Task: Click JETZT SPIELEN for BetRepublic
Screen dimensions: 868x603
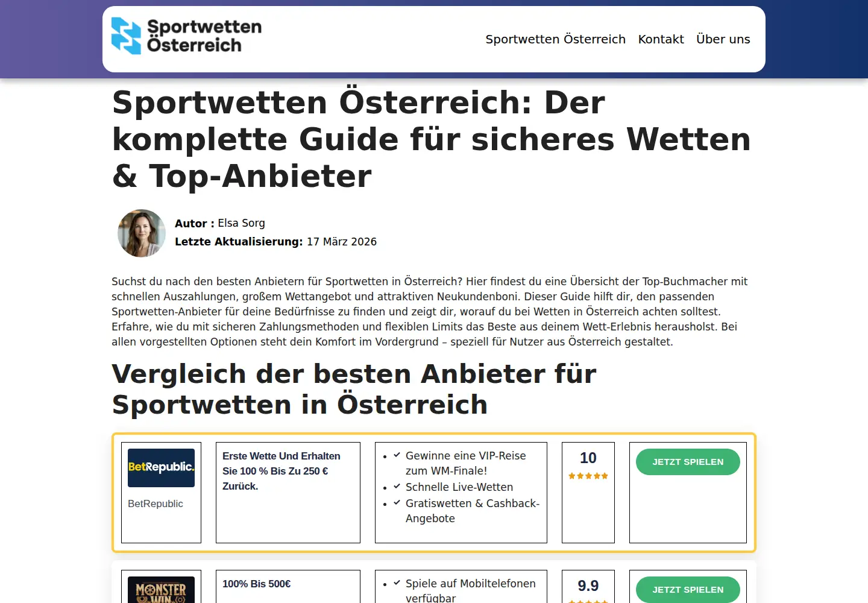Action: 688,462
